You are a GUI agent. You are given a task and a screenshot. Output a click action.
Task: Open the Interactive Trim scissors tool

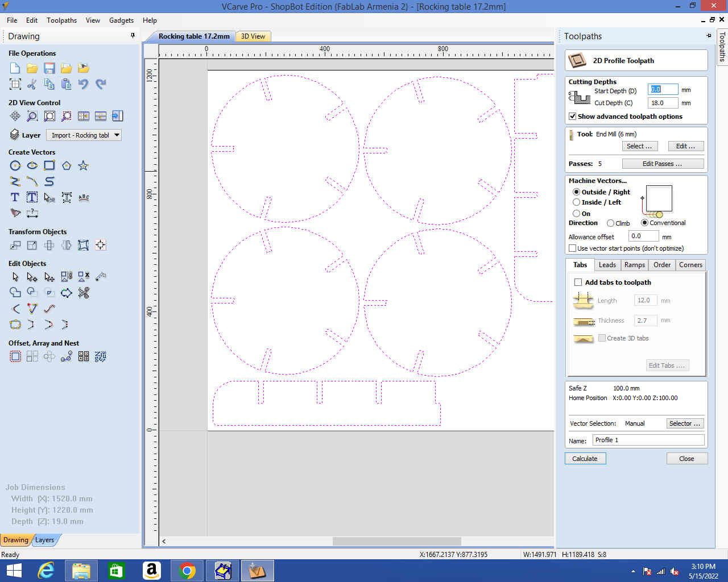pyautogui.click(x=84, y=293)
